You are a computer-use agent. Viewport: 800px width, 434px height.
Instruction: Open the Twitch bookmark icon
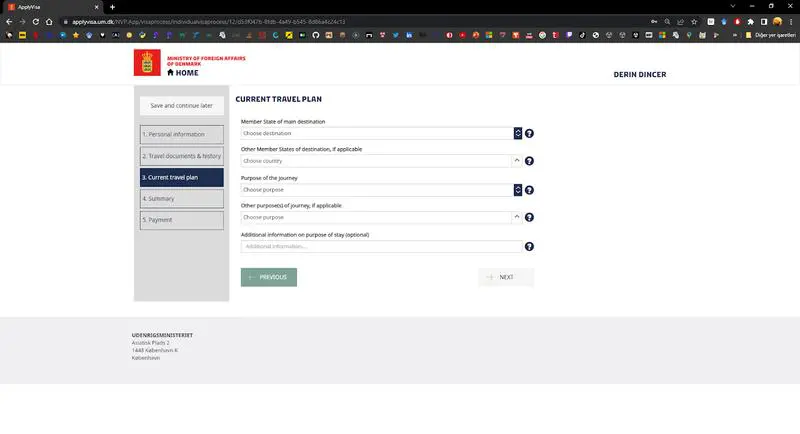[x=569, y=35]
